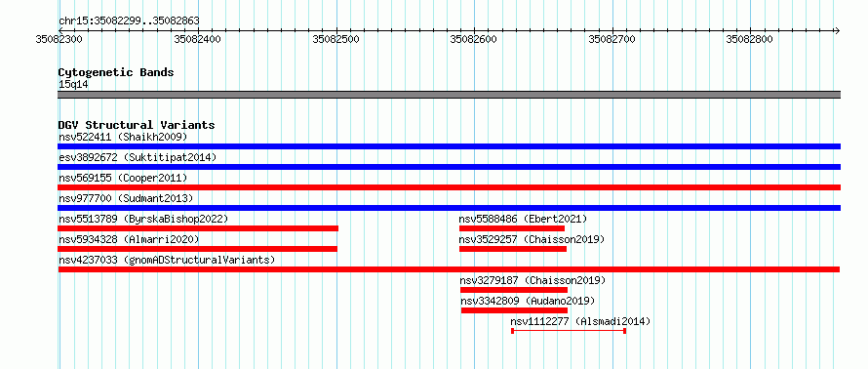Select the red bar under nsv4237033

[449, 269]
